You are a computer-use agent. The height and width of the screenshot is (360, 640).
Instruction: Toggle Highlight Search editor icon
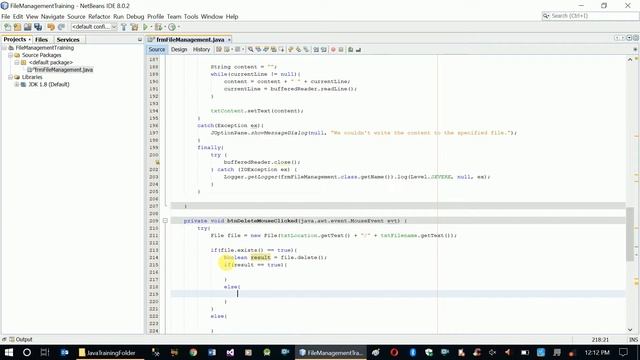[273, 49]
